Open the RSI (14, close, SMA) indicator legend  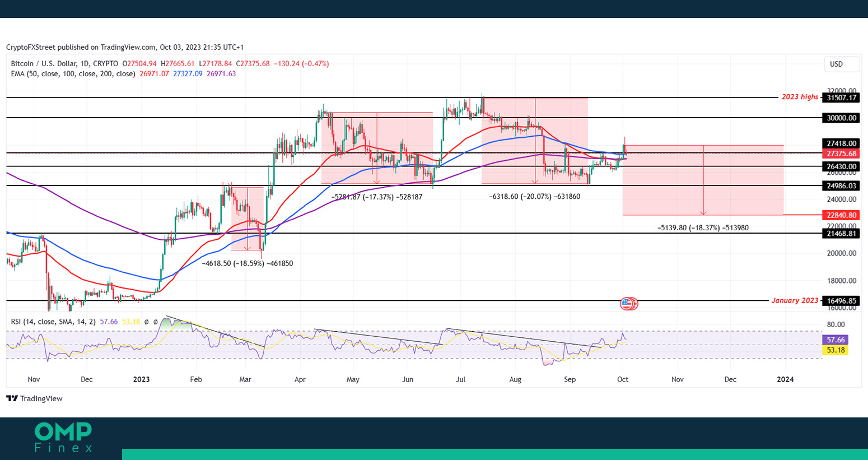(x=54, y=322)
